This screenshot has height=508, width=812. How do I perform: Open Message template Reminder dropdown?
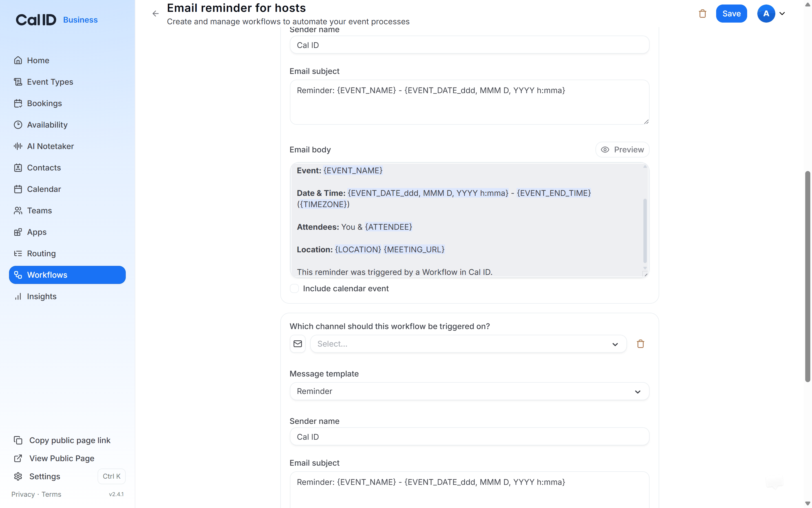469,391
